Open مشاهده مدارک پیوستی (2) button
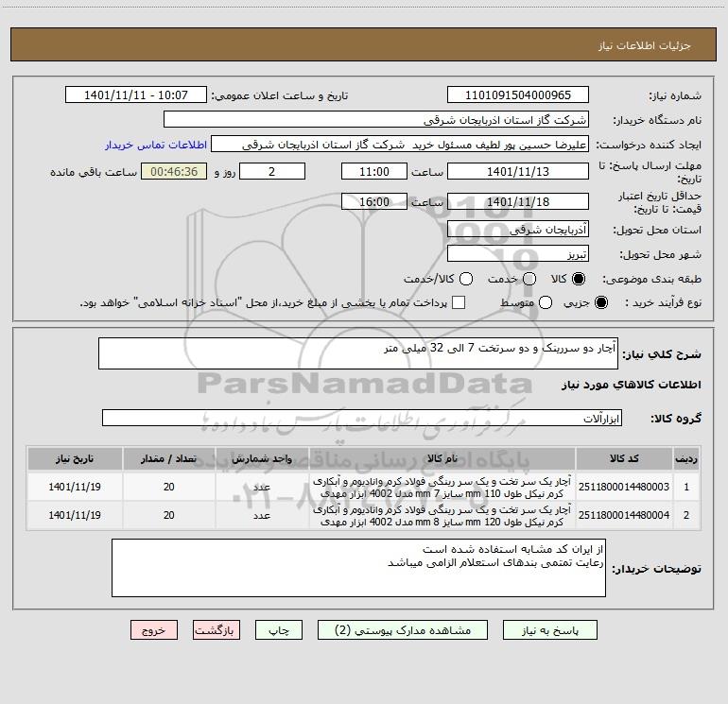This screenshot has height=704, width=728. (x=403, y=630)
